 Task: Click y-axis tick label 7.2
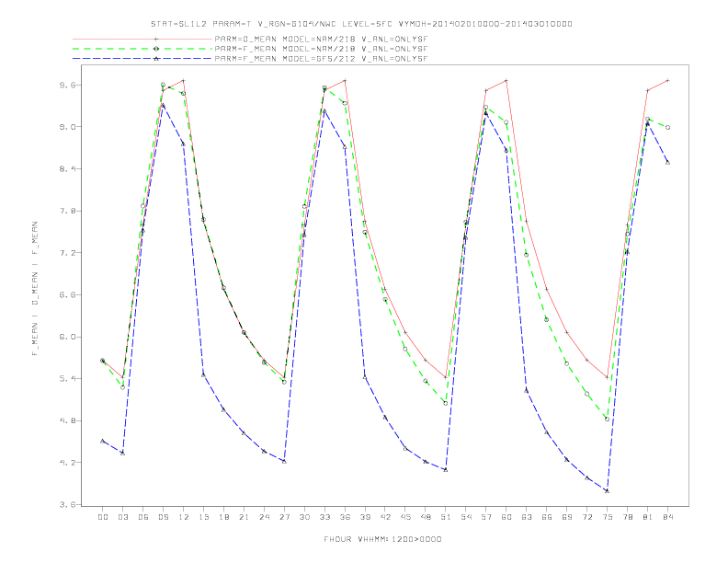coord(67,253)
